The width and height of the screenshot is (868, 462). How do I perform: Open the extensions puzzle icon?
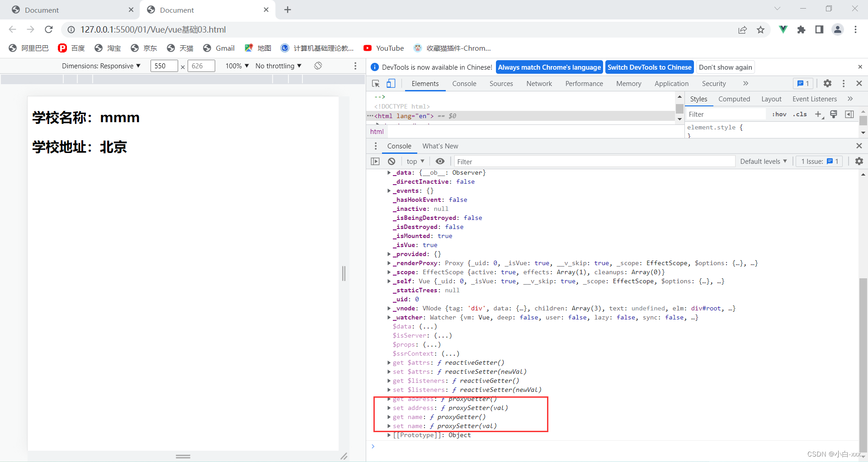801,29
